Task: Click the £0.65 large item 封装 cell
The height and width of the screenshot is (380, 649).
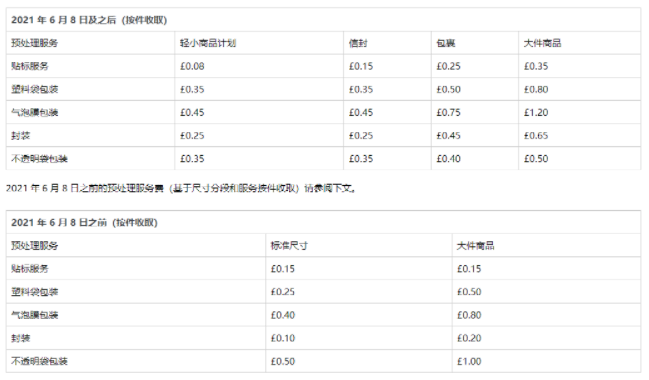Action: pyautogui.click(x=536, y=136)
